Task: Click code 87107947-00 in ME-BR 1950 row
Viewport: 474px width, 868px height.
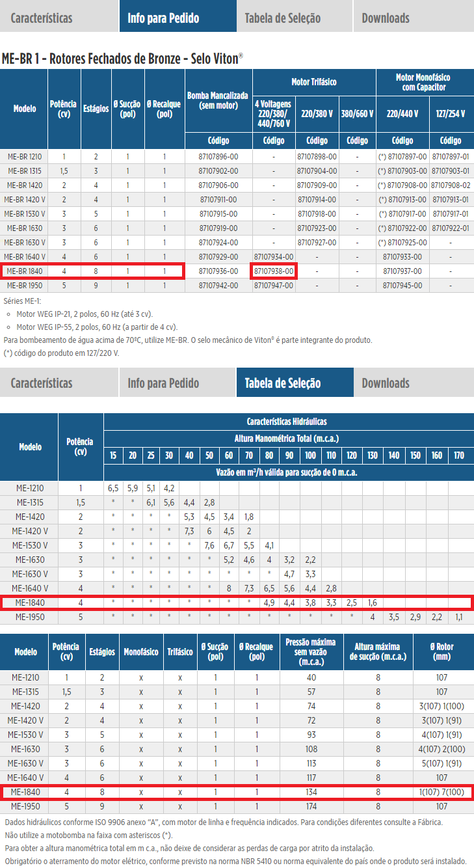Action: click(x=274, y=286)
